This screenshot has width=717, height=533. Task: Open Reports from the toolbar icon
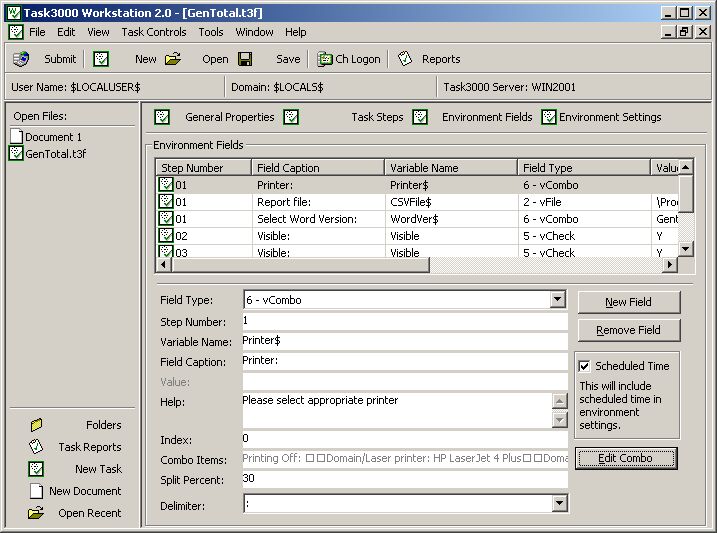click(405, 59)
